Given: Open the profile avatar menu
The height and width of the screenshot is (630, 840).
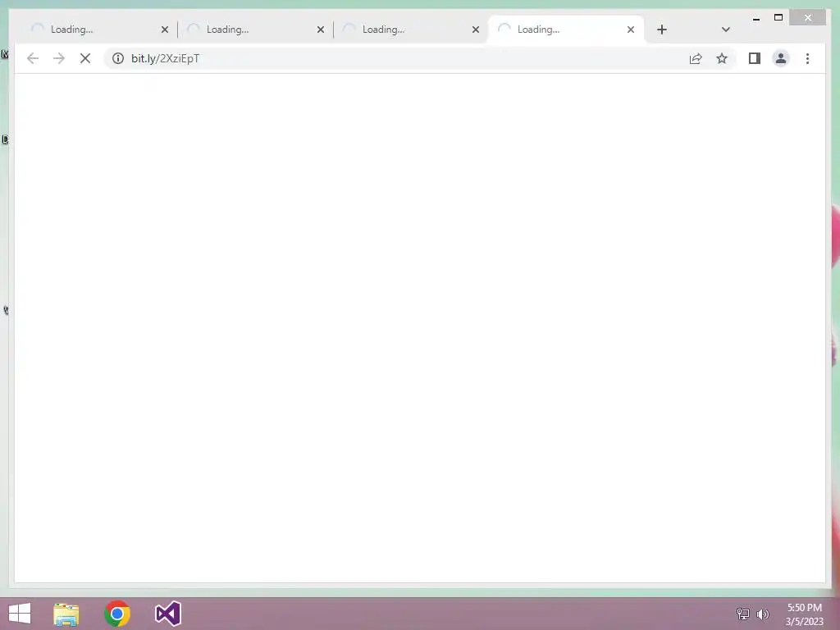Looking at the screenshot, I should [x=781, y=58].
